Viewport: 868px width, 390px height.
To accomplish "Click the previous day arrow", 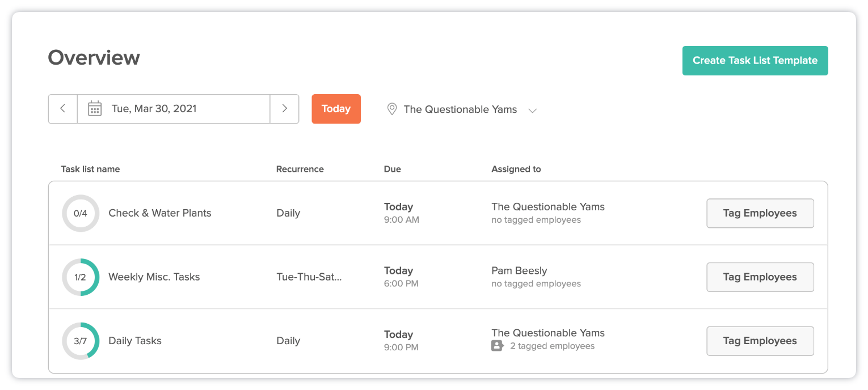I will point(62,109).
